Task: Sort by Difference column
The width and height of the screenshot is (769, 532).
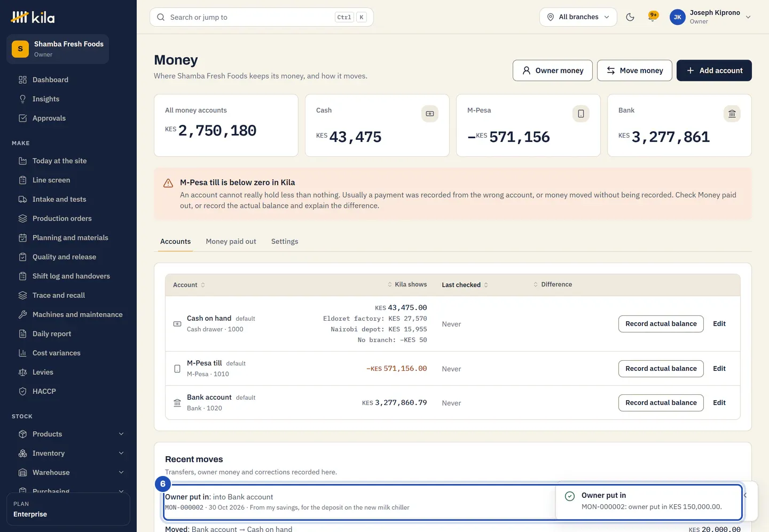Action: (553, 284)
